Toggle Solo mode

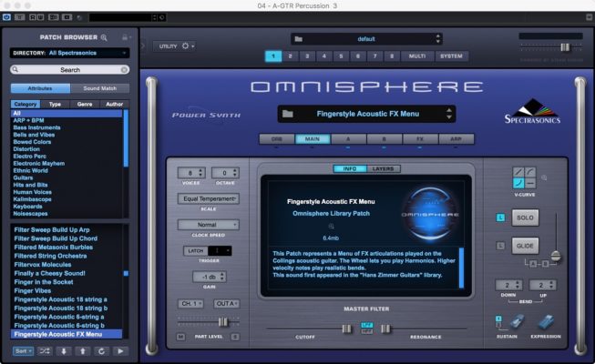[525, 217]
